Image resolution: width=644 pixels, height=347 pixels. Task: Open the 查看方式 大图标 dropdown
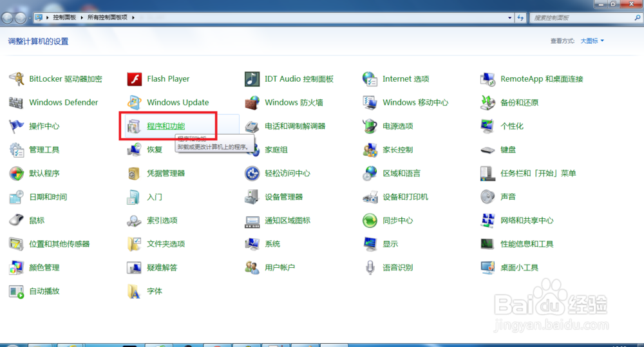[592, 41]
